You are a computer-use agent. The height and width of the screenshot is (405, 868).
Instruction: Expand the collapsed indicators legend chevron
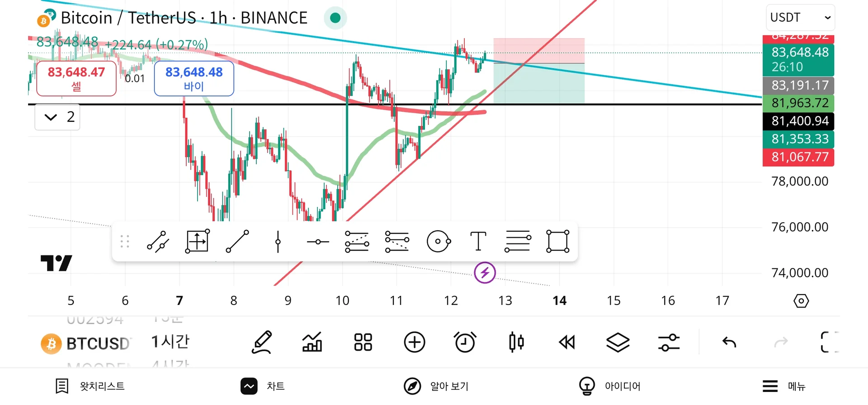click(x=51, y=117)
